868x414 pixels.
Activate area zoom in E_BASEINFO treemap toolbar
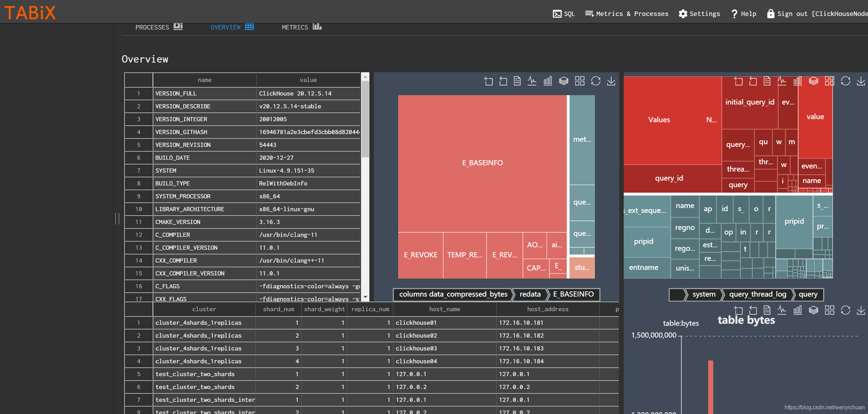pos(488,81)
